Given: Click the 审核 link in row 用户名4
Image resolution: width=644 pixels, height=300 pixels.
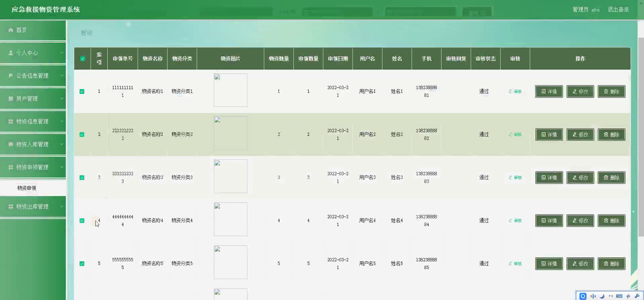Looking at the screenshot, I should click(515, 221).
